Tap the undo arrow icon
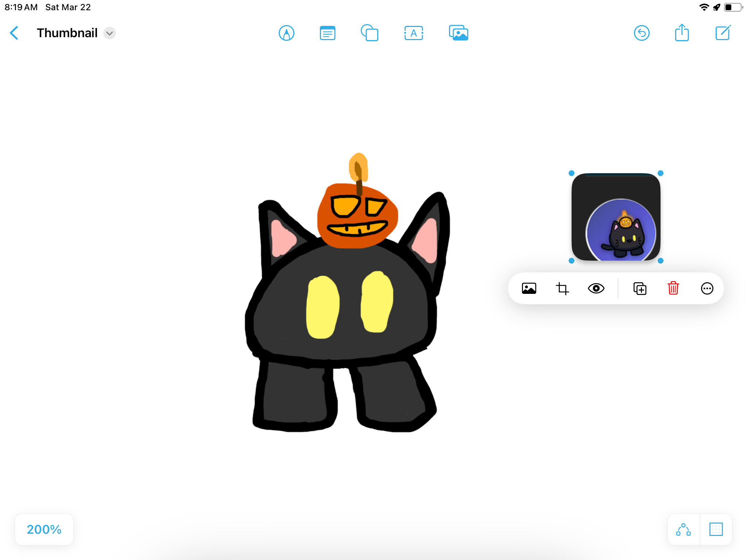This screenshot has width=747, height=560. [642, 33]
